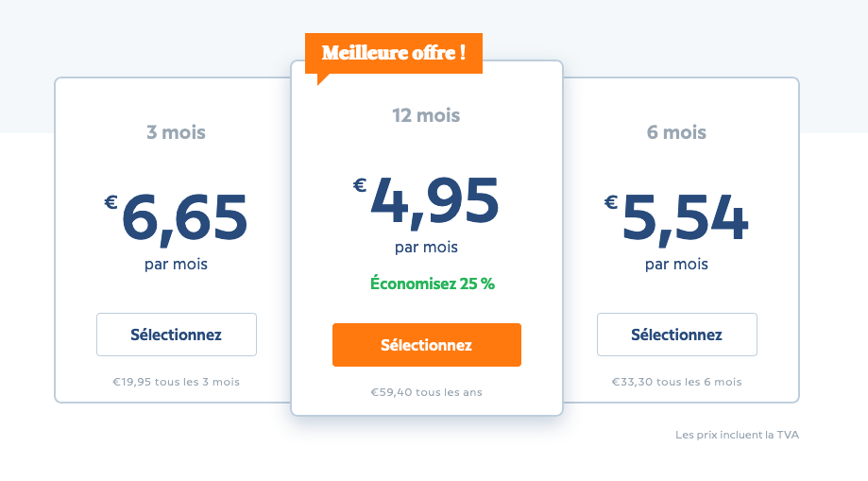Select the 3 mois plan button
Screen dimensions: 868x481
[176, 335]
